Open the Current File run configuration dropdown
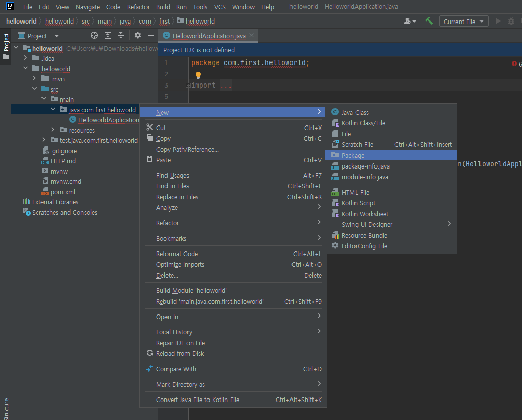This screenshot has width=522, height=420. 464,22
